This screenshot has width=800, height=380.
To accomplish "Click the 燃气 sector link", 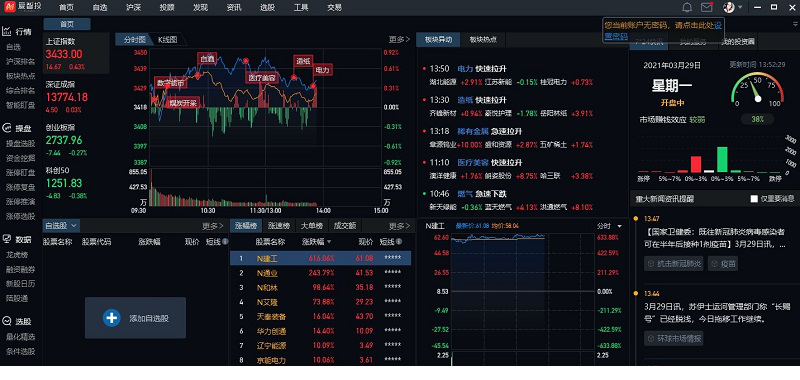I will [465, 194].
